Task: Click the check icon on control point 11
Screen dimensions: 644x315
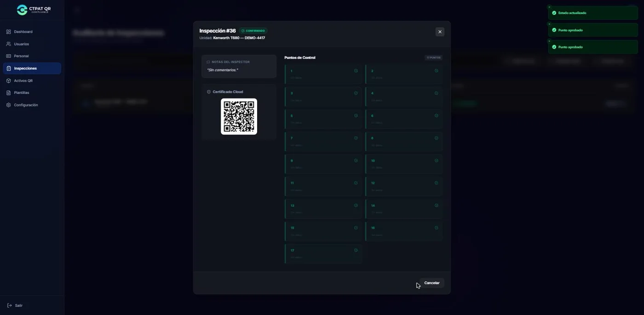Action: (x=356, y=183)
